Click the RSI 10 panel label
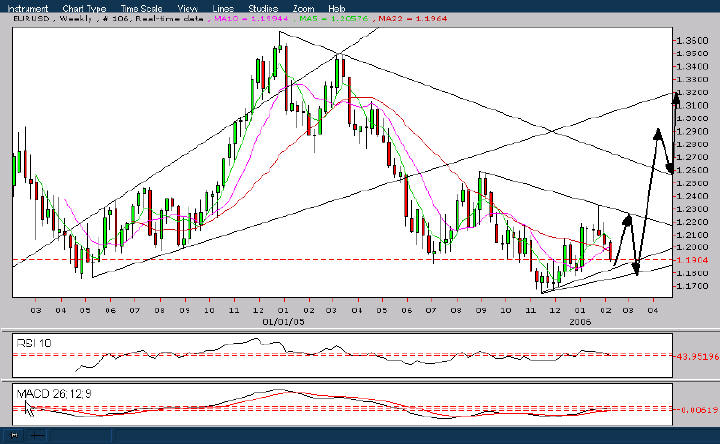This screenshot has width=720, height=444. [34, 343]
